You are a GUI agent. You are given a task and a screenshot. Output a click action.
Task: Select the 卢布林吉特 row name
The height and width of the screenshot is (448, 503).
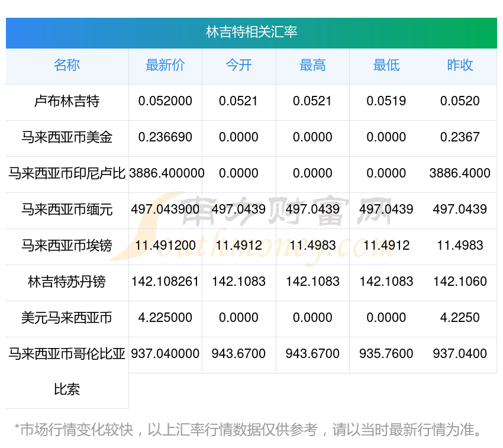67,101
